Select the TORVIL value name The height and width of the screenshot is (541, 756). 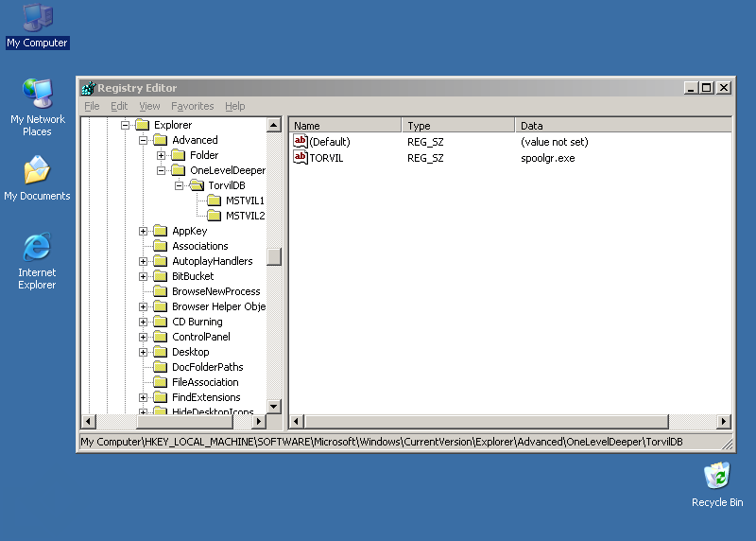pyautogui.click(x=326, y=158)
